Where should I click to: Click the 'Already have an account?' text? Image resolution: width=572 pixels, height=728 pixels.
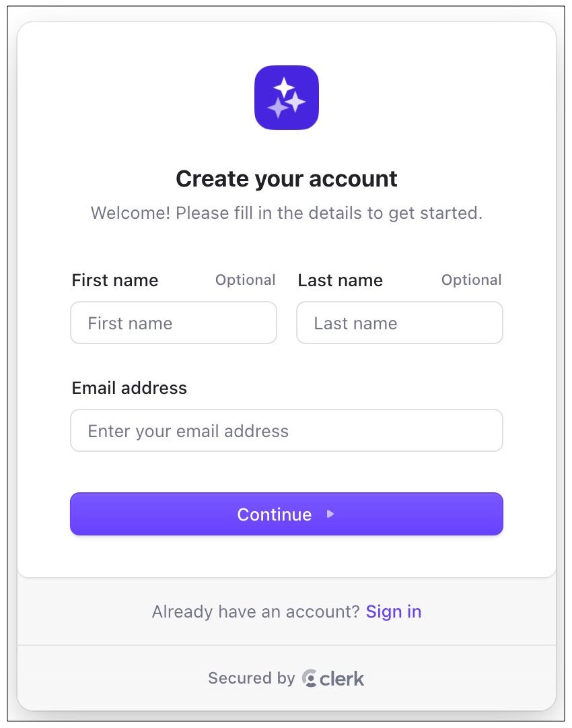254,611
